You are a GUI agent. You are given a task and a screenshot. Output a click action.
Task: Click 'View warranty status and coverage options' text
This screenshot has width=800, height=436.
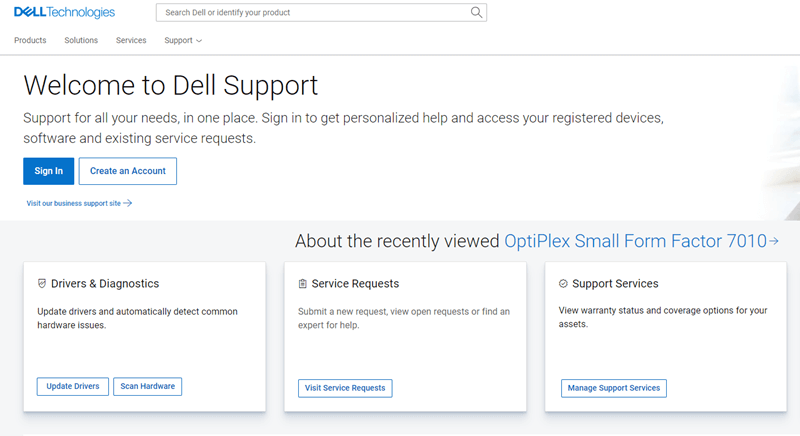(663, 317)
